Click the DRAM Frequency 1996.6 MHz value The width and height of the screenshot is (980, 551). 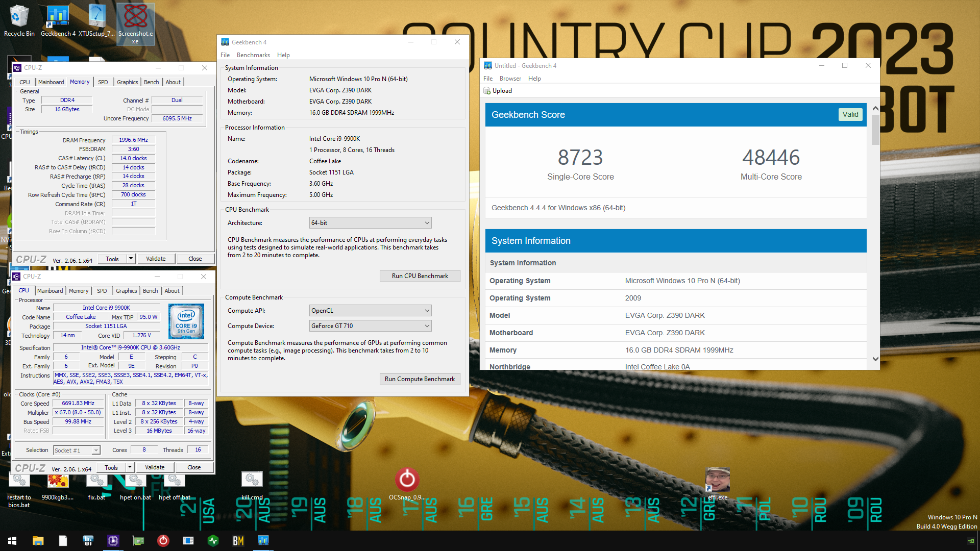tap(134, 140)
